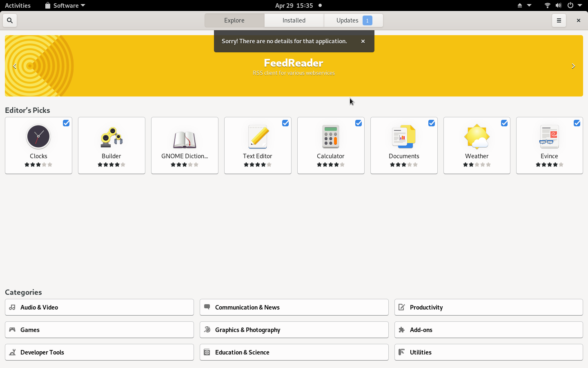
Task: Click the Developer Tools icon
Action: tap(12, 352)
